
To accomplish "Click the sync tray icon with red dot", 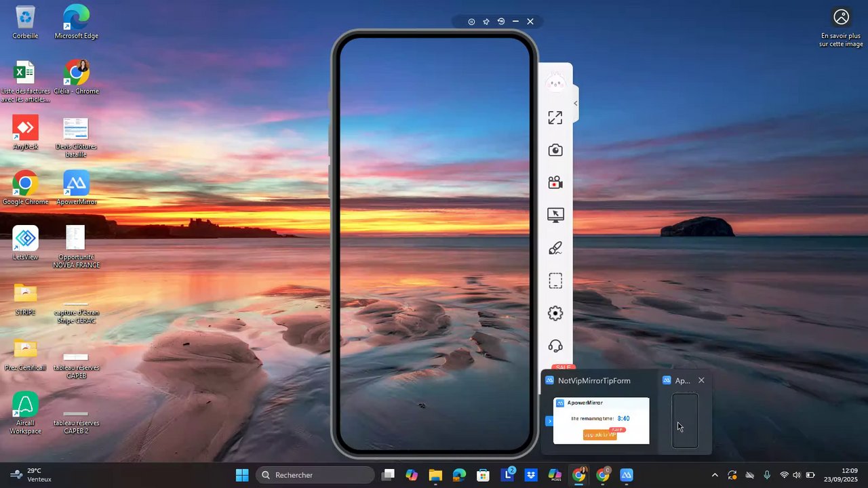I will [732, 475].
